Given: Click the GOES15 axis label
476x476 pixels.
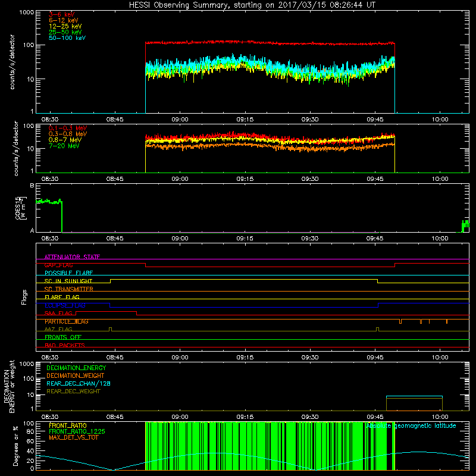Looking at the screenshot, I should pyautogui.click(x=21, y=208).
